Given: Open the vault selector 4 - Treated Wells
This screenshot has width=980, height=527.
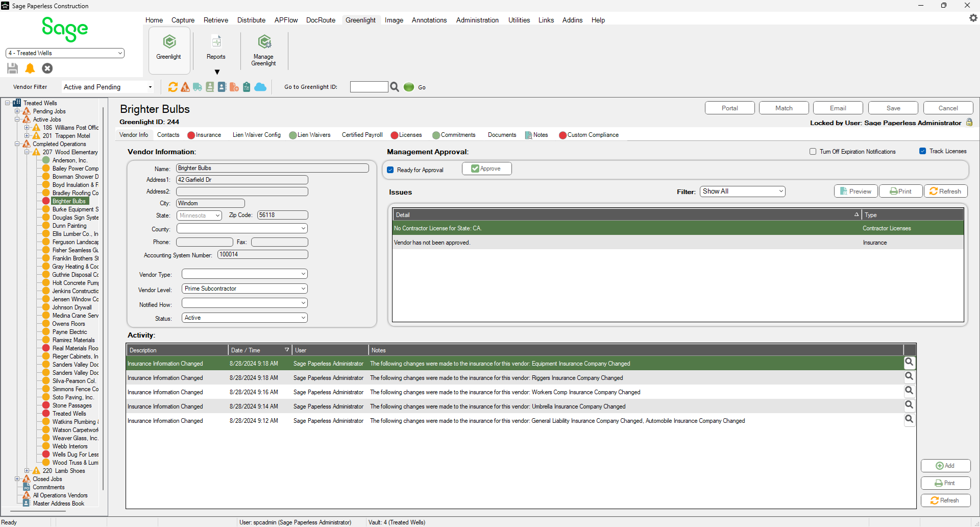Looking at the screenshot, I should pos(65,53).
